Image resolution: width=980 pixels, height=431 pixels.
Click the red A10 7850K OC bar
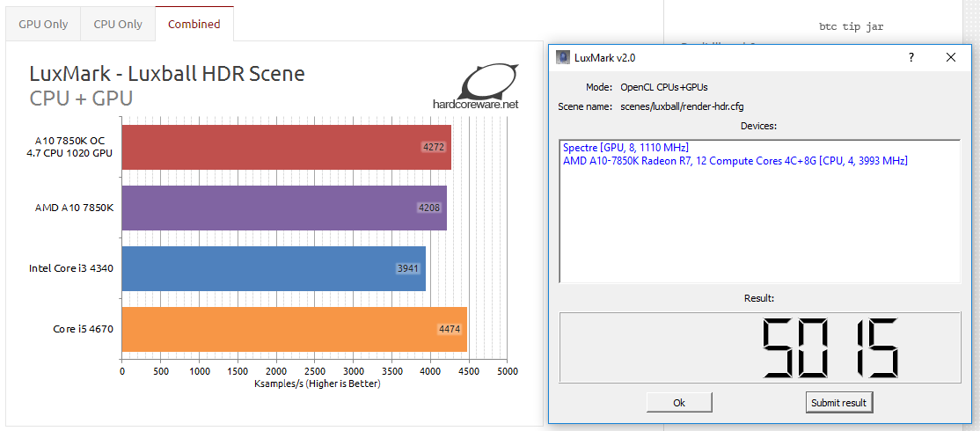coord(286,147)
